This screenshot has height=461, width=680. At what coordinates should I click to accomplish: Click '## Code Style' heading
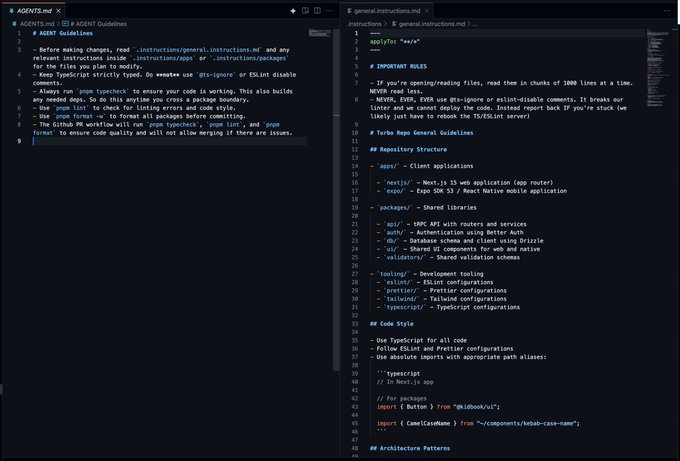pyautogui.click(x=392, y=324)
